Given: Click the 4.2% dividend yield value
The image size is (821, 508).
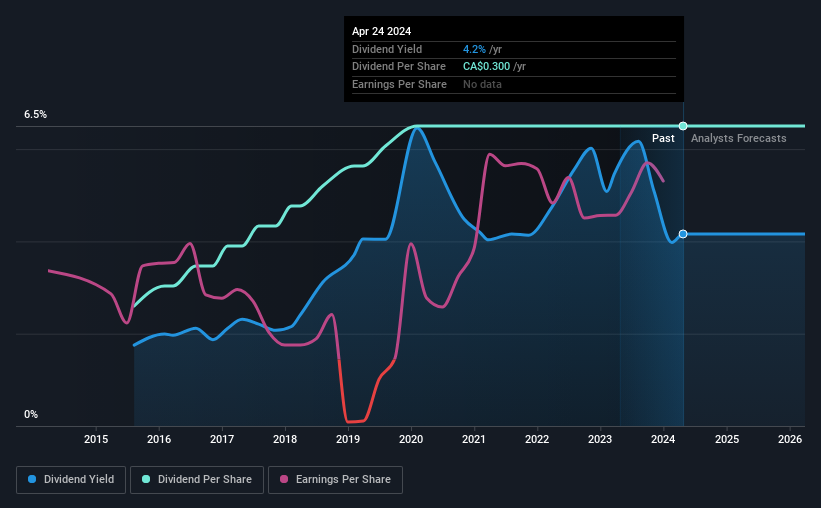Looking at the screenshot, I should [474, 49].
